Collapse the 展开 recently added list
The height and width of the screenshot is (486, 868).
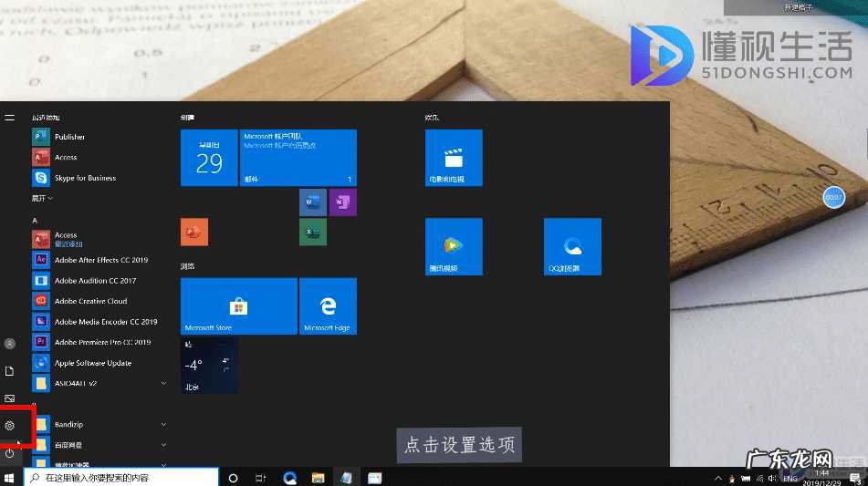[43, 198]
